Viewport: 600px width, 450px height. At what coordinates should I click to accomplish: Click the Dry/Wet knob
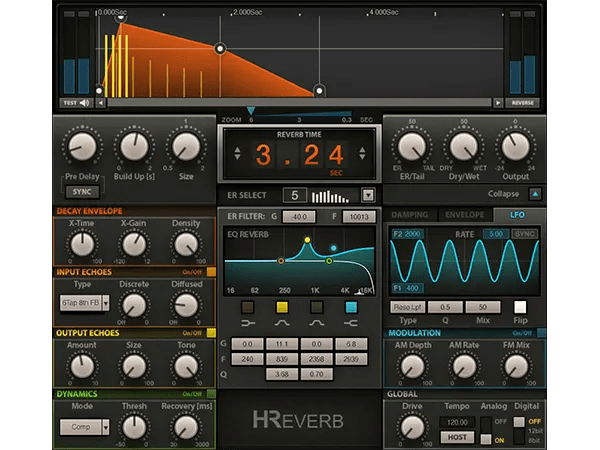464,147
